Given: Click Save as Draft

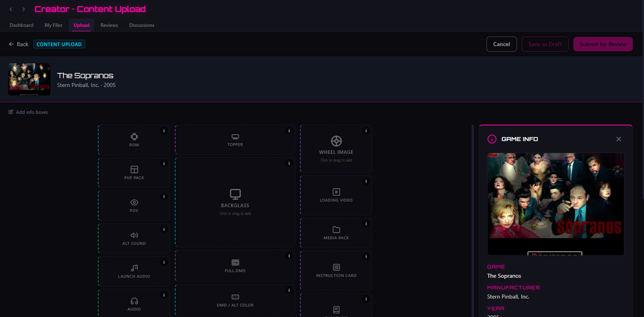Looking at the screenshot, I should tap(545, 44).
